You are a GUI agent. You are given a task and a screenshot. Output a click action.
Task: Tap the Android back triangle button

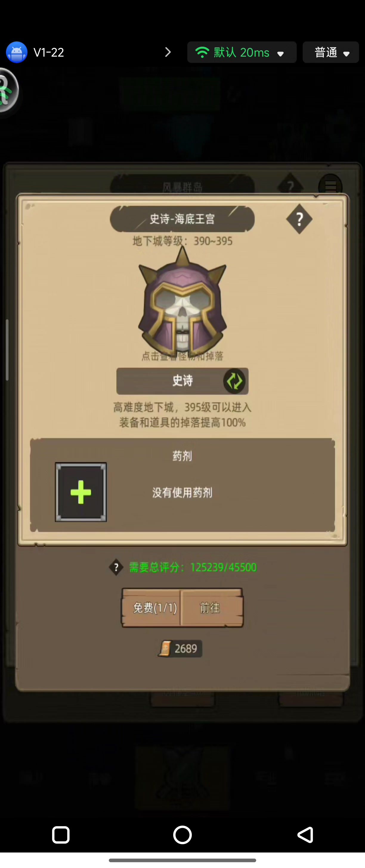305,835
